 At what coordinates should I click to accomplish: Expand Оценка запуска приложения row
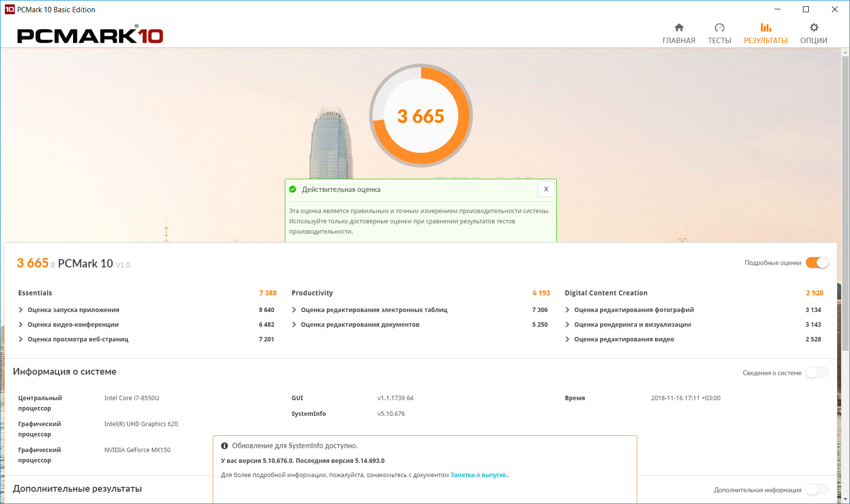tap(21, 310)
